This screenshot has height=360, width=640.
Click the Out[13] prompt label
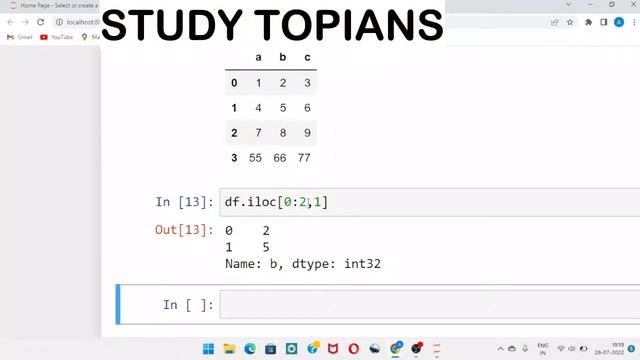tap(184, 230)
